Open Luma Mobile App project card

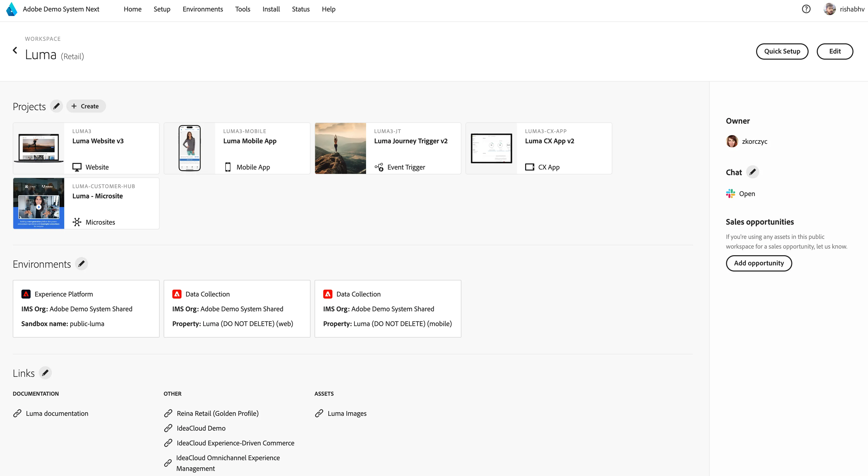(x=237, y=148)
